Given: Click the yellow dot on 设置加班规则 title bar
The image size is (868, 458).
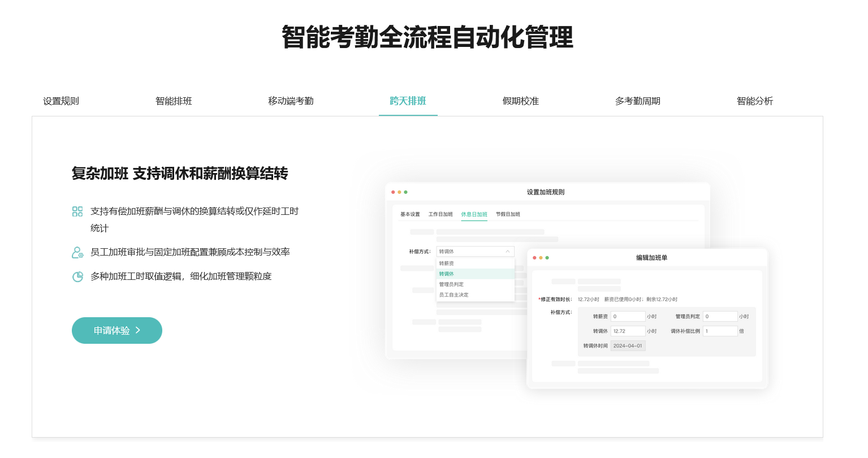Looking at the screenshot, I should tap(400, 192).
